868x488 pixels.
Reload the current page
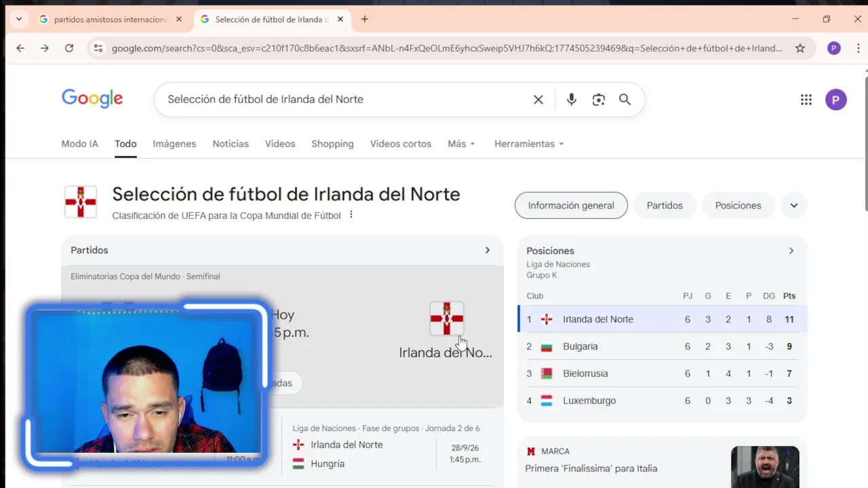point(69,48)
